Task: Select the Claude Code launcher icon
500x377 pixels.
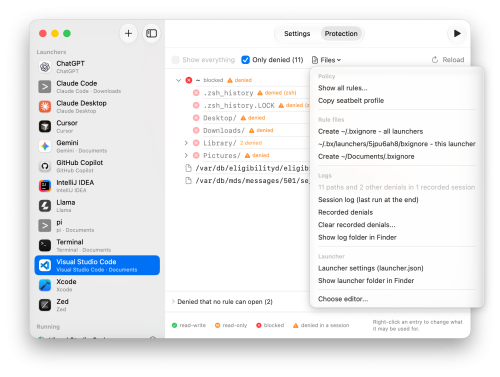Action: tap(45, 87)
